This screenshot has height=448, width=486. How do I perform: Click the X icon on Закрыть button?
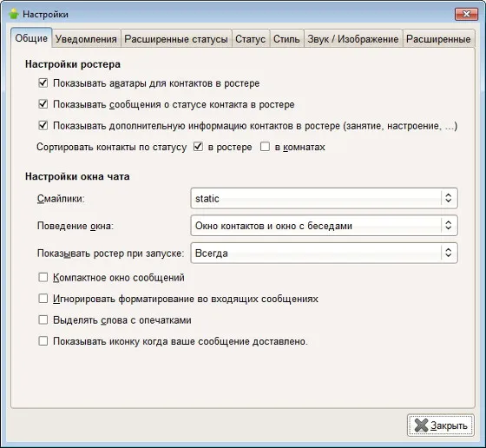(421, 425)
